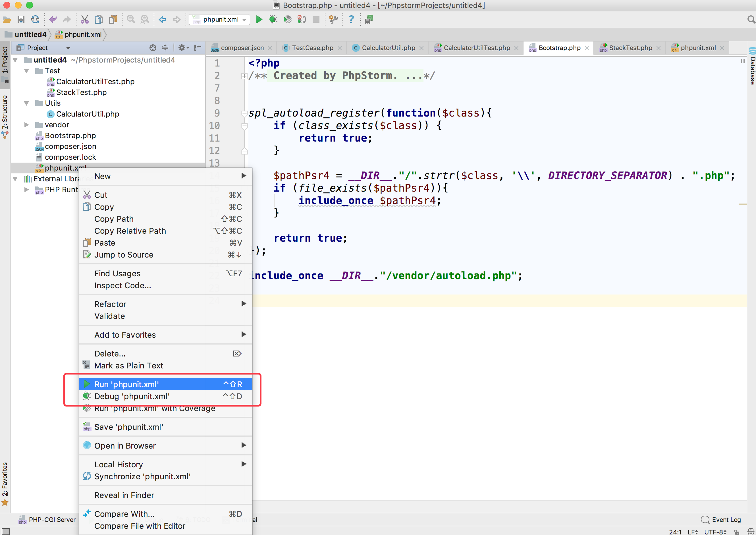Click the scroll from source target icon
This screenshot has height=535, width=756.
(153, 48)
